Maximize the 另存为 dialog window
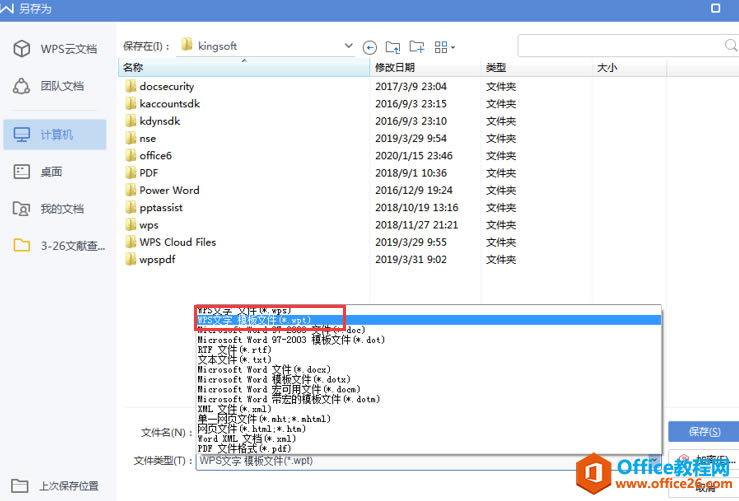This screenshot has height=501, width=739. pyautogui.click(x=715, y=8)
